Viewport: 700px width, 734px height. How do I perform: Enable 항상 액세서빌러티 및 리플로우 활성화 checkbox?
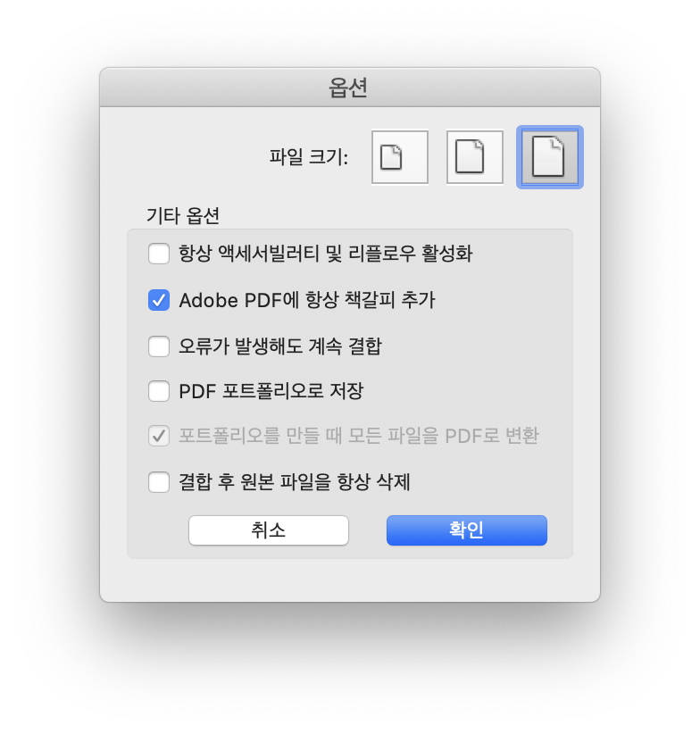click(159, 254)
